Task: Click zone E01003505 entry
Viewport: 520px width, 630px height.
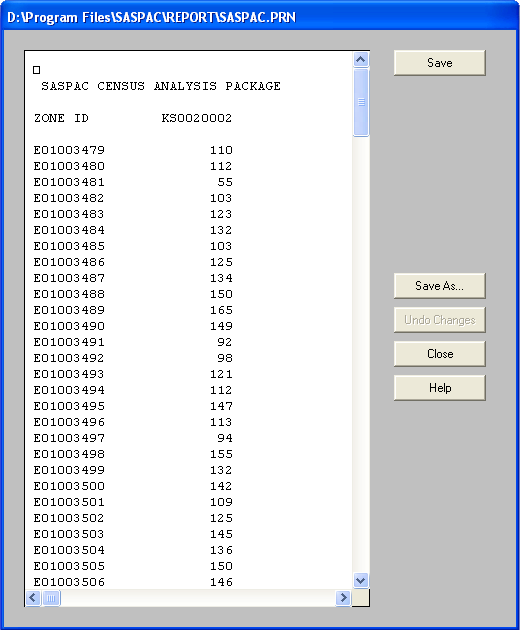Action: coord(69,566)
